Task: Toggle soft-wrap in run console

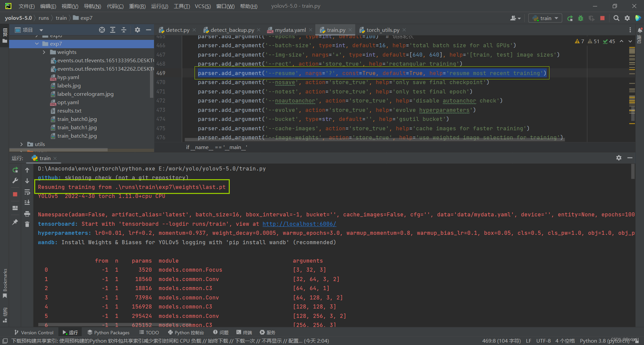Action: pos(27,192)
